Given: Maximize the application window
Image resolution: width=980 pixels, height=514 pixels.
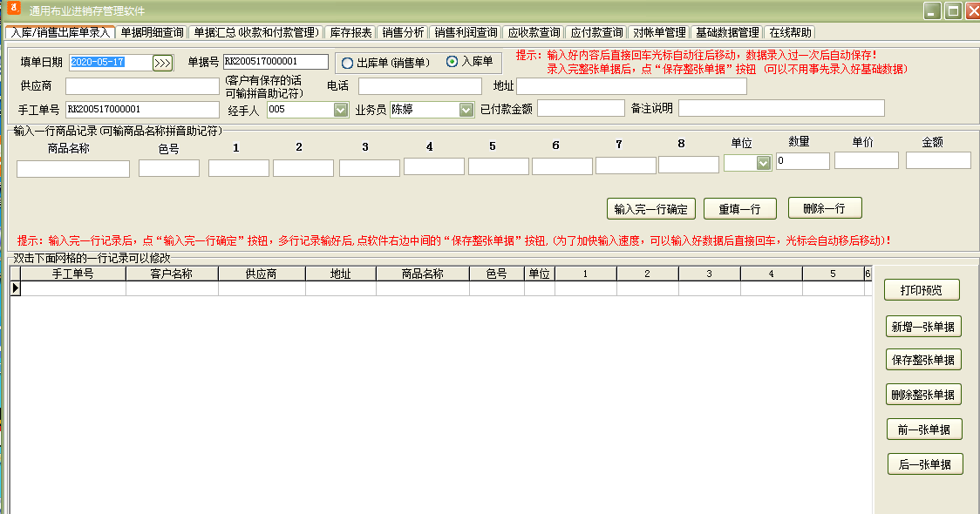Looking at the screenshot, I should coord(953,10).
